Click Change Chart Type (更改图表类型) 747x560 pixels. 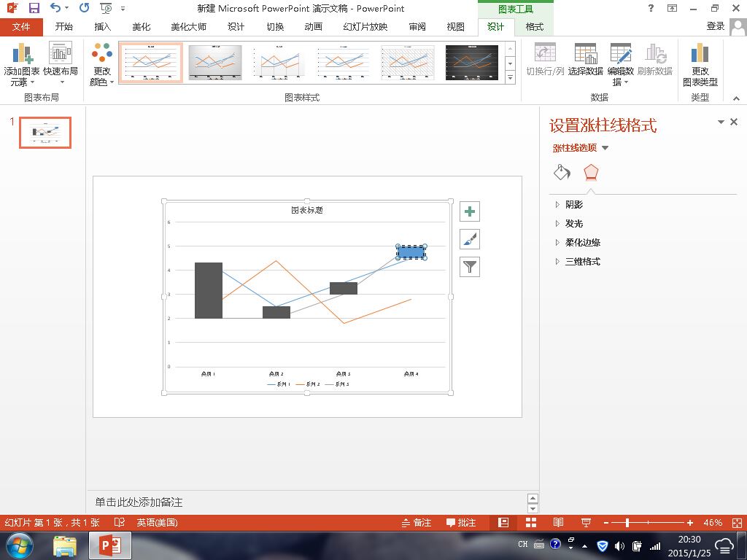tap(700, 64)
